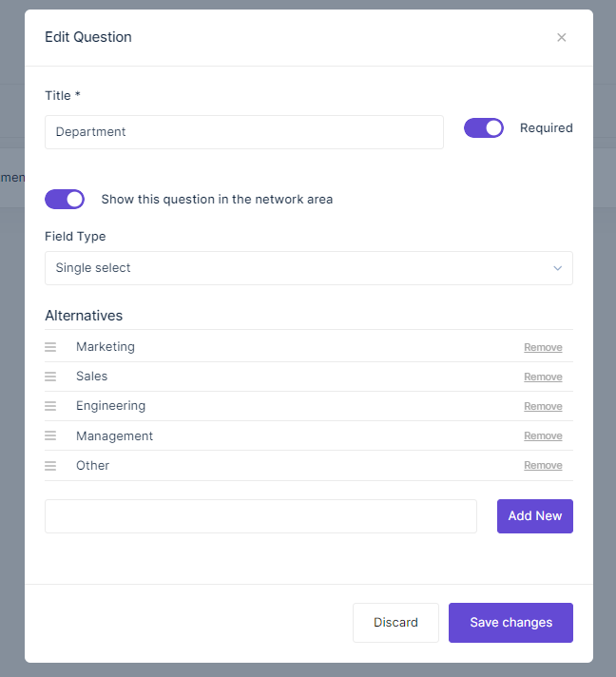Click the Add New button
The width and height of the screenshot is (616, 677).
click(x=535, y=516)
